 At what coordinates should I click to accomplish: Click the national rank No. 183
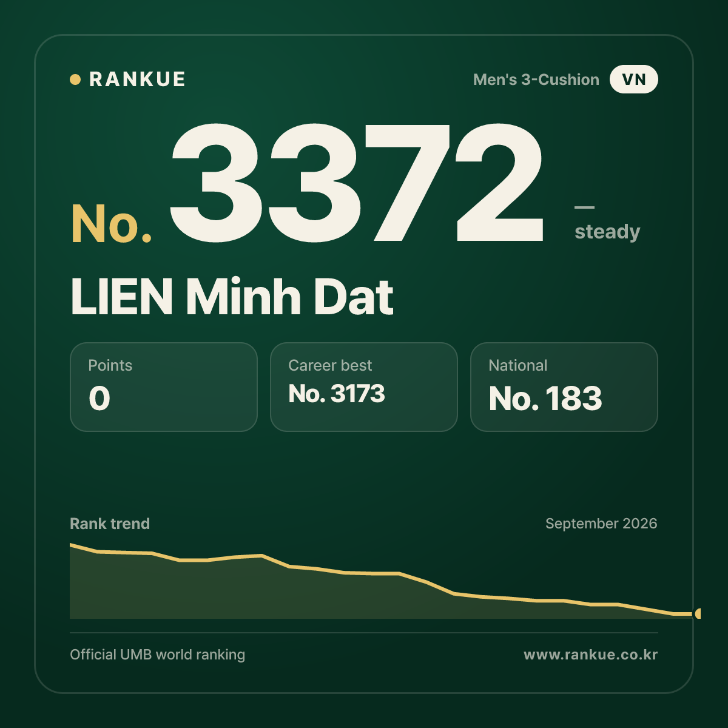point(545,399)
